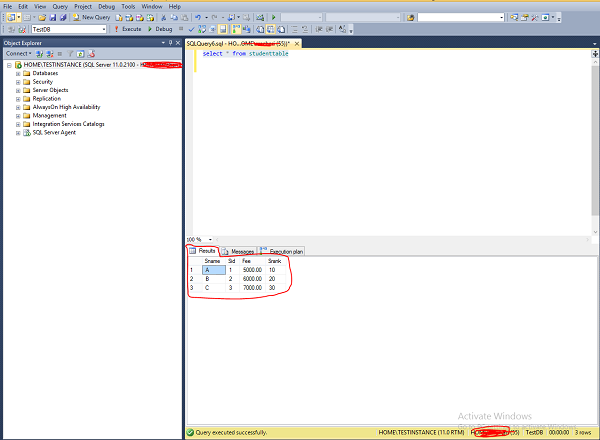The height and width of the screenshot is (440, 600).
Task: Open the View menu
Action: click(40, 7)
